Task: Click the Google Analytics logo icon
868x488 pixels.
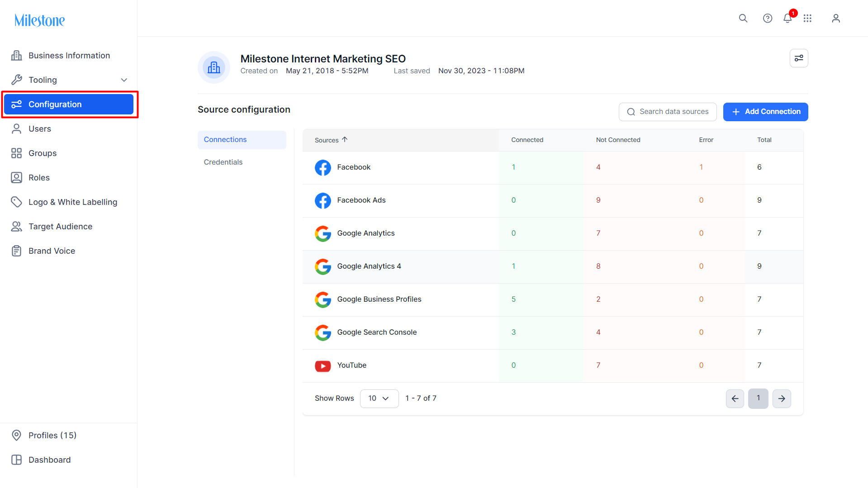Action: (323, 234)
